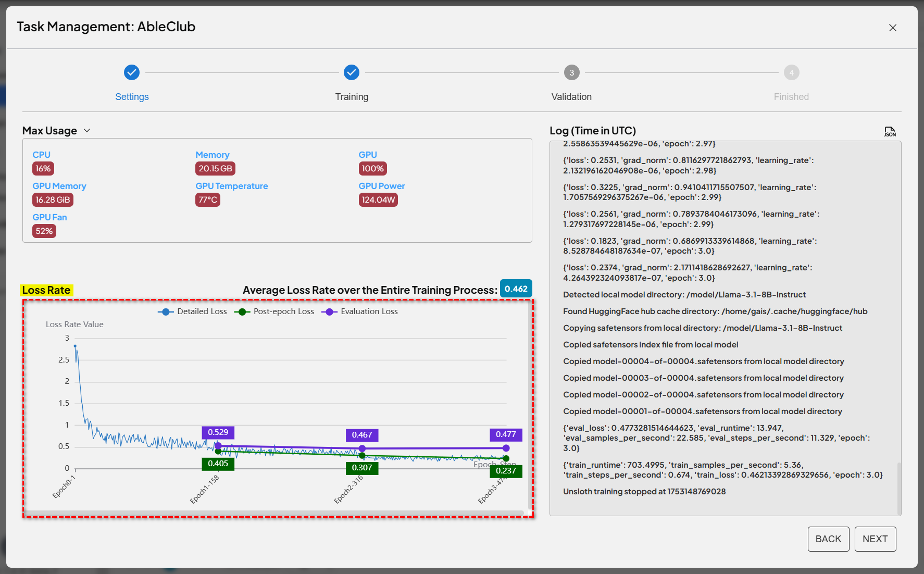924x574 pixels.
Task: Hide the Evaluation Loss series in legend
Action: pos(360,311)
